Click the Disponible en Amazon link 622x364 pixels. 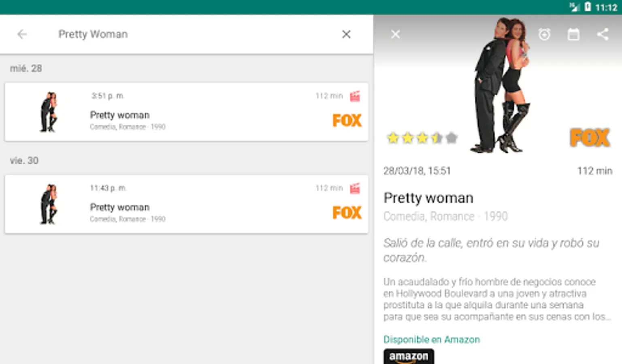[432, 340]
